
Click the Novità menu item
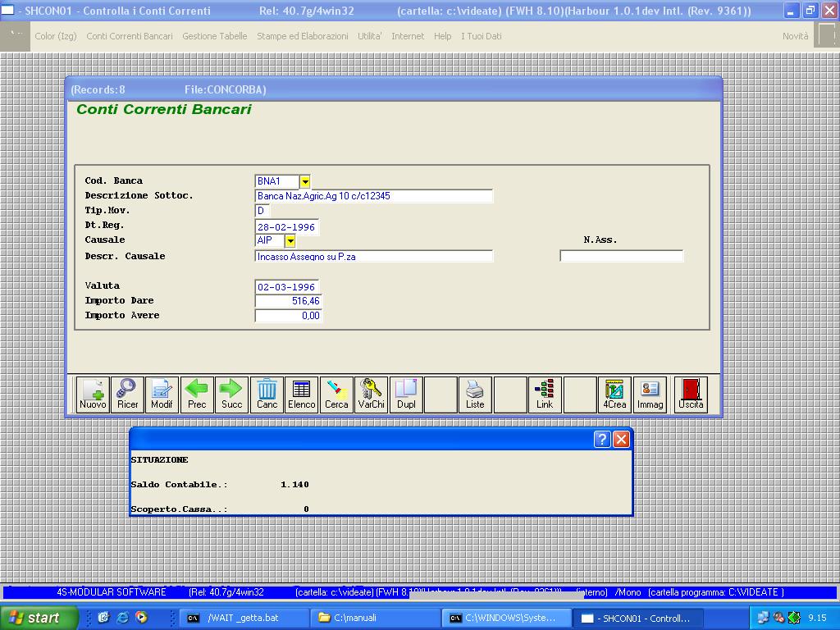pos(796,36)
